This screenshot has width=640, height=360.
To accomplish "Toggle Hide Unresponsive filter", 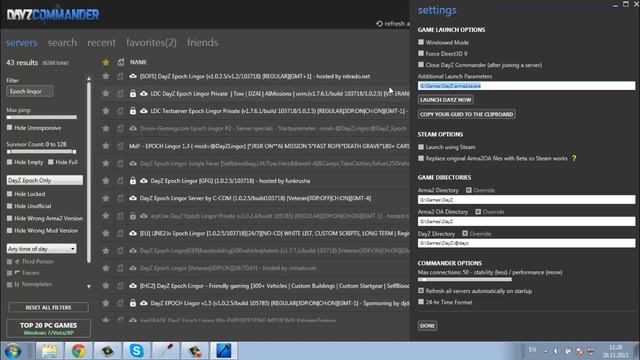I will [x=9, y=128].
